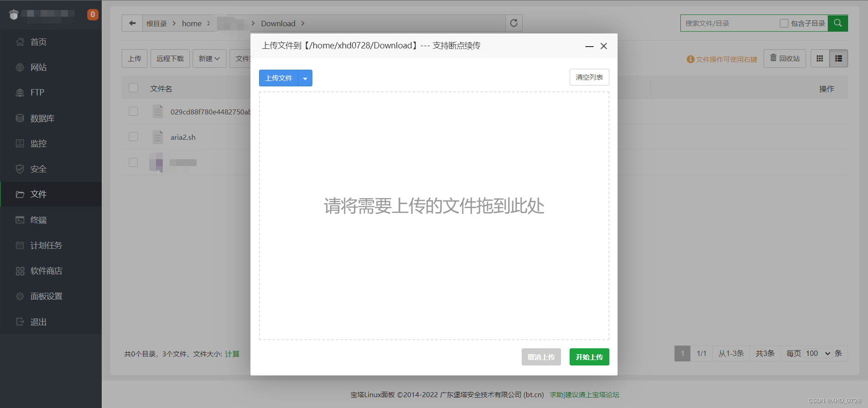Open the 监控 (Monitoring) panel
Viewport: 868px width, 408px height.
[38, 143]
